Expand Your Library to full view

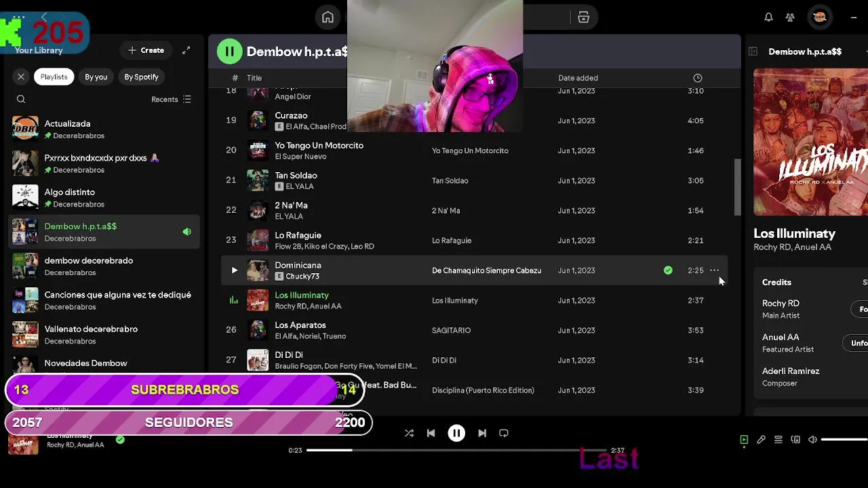186,50
